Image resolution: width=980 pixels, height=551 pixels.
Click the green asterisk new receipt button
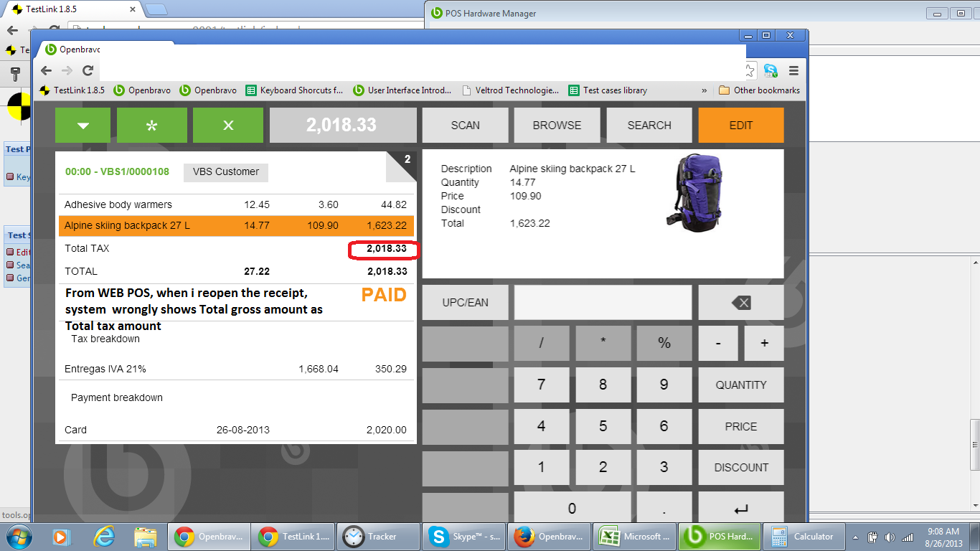(151, 126)
